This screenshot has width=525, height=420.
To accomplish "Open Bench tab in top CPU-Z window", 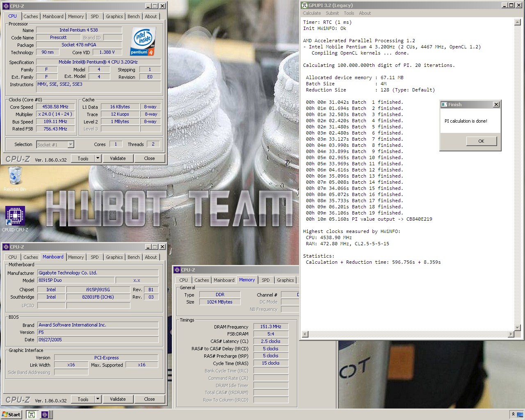I will pos(133,16).
